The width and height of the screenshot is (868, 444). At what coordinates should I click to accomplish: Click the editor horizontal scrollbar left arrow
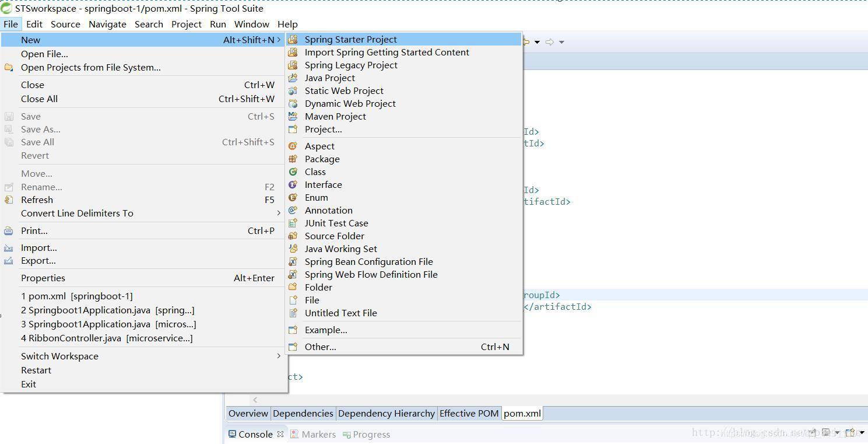point(255,400)
